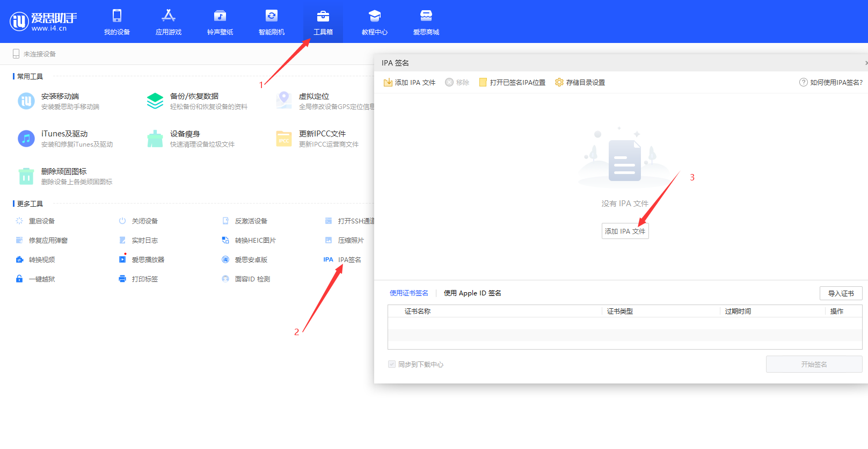Open the 备份/恢复数据 tool
The image size is (868, 449).
point(197,101)
